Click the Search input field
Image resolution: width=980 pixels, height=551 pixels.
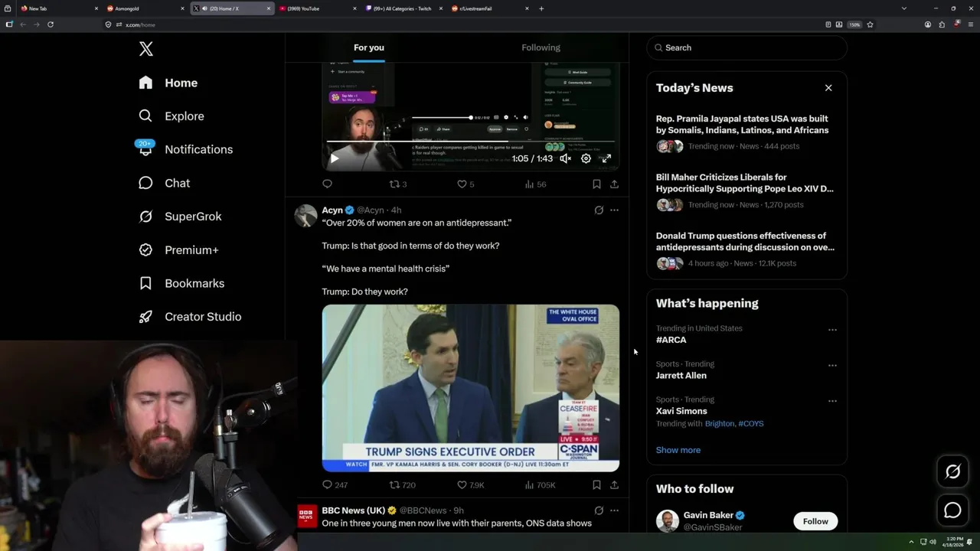[746, 47]
